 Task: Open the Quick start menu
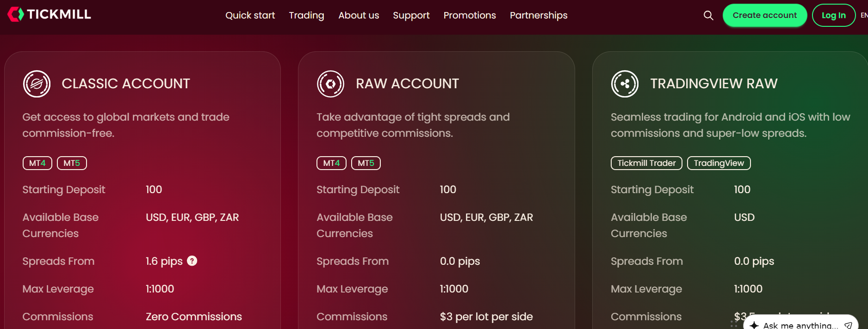point(250,15)
